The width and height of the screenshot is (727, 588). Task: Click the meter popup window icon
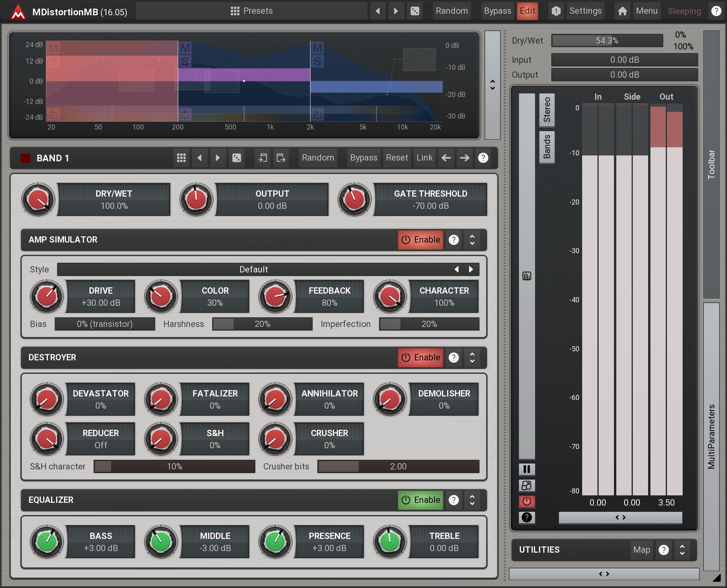(x=527, y=486)
